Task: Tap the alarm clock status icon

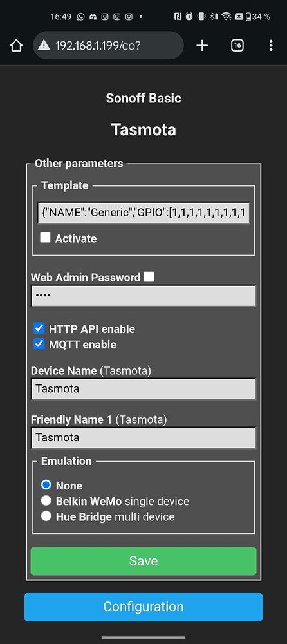Action: coord(189,17)
